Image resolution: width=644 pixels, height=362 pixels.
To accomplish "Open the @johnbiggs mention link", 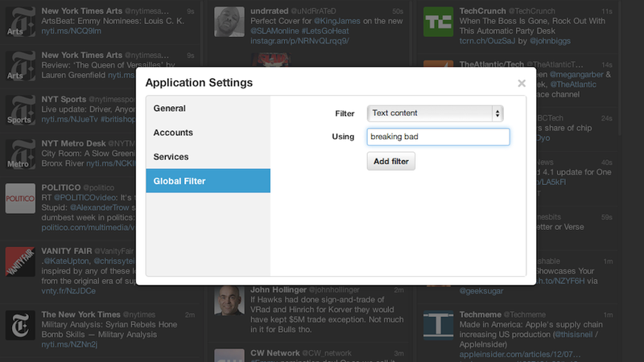I will pos(550,41).
